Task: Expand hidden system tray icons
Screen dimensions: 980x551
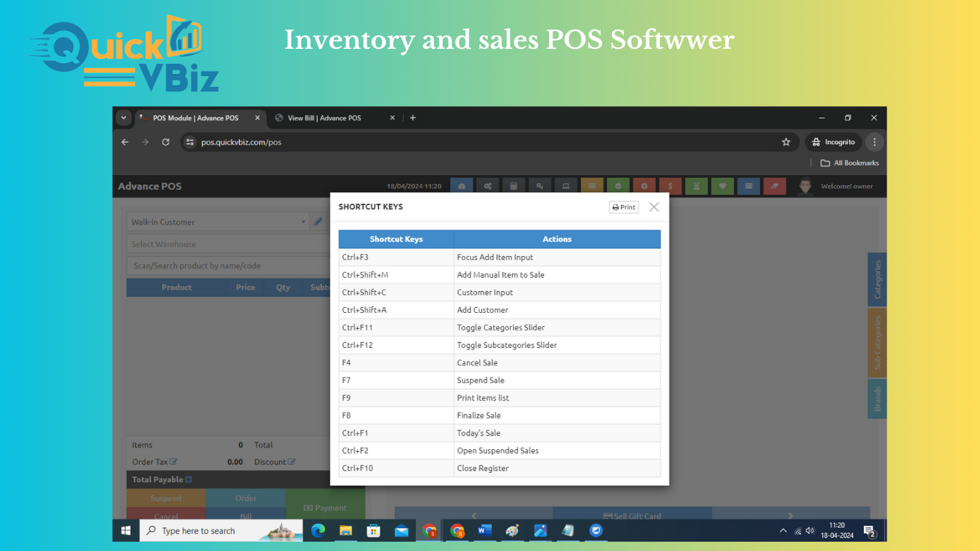Action: [783, 531]
